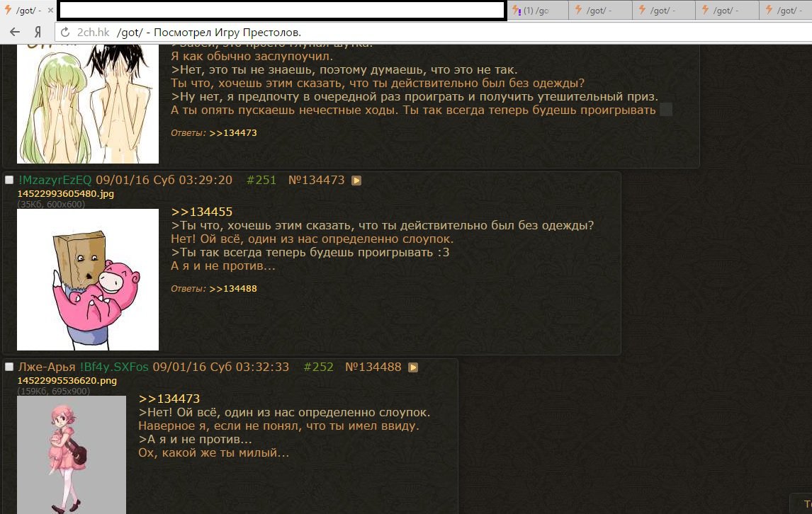
Task: Open post menu arrow of №134488
Action: [x=413, y=367]
